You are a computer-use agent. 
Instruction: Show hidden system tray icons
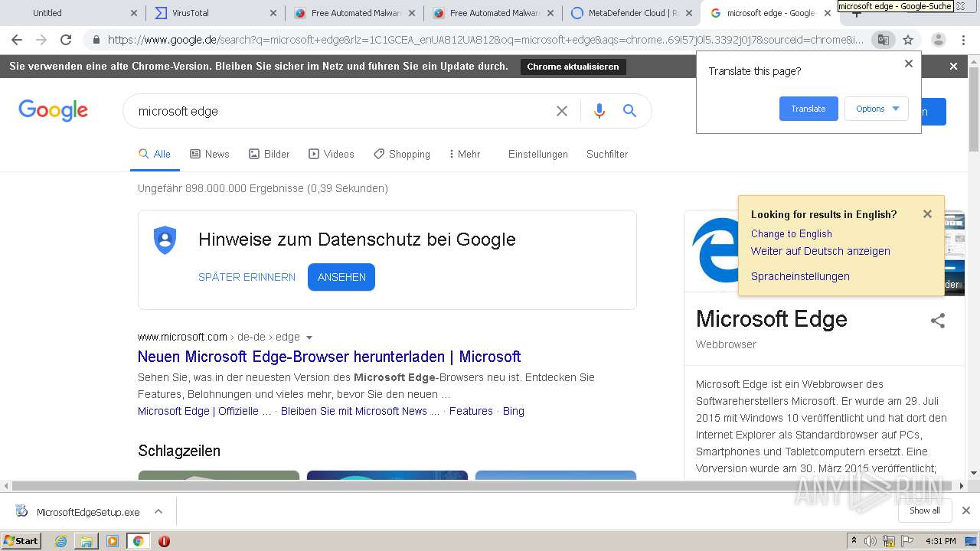pos(854,541)
